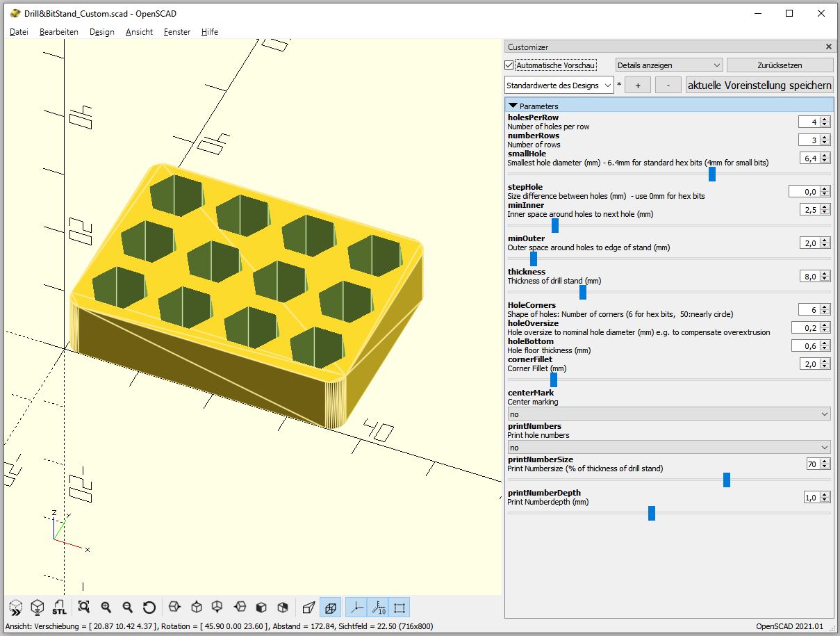Decrease holeOversize with spinner down arrow
This screenshot has height=636, width=840.
(x=825, y=330)
